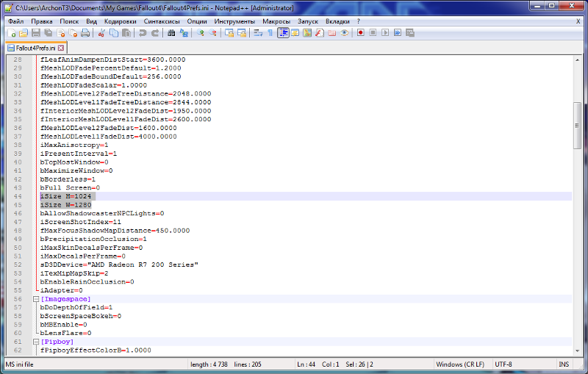Open the Опции menu
588x374 pixels.
point(197,21)
